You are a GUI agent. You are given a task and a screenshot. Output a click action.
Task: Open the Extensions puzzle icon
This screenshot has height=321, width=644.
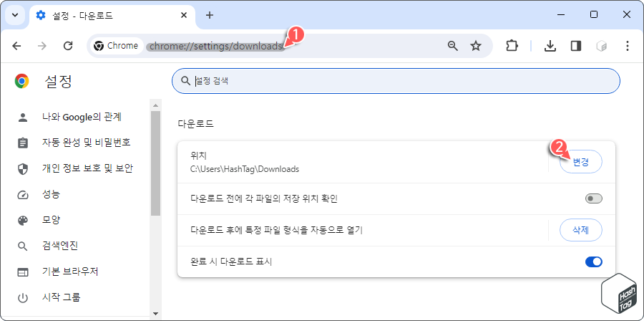click(512, 46)
